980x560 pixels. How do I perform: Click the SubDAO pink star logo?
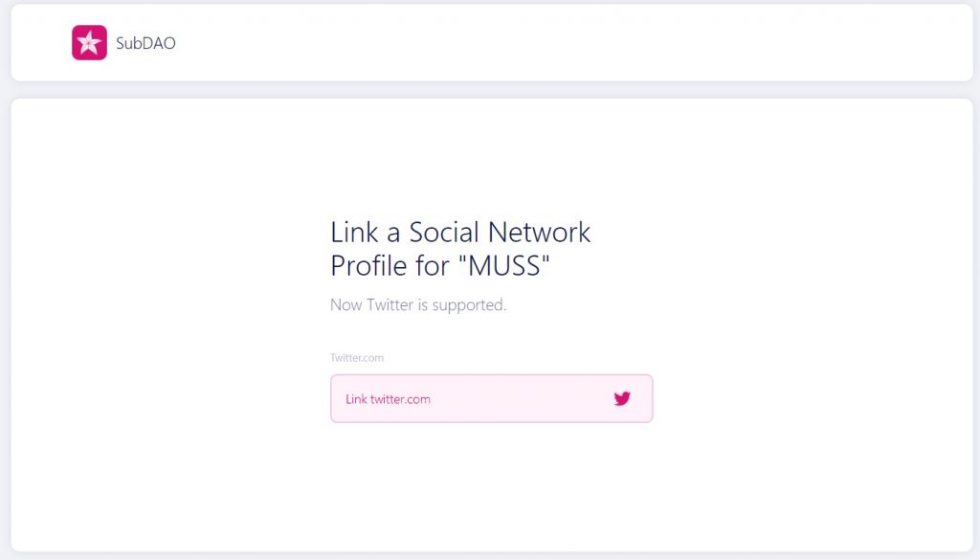pyautogui.click(x=89, y=42)
